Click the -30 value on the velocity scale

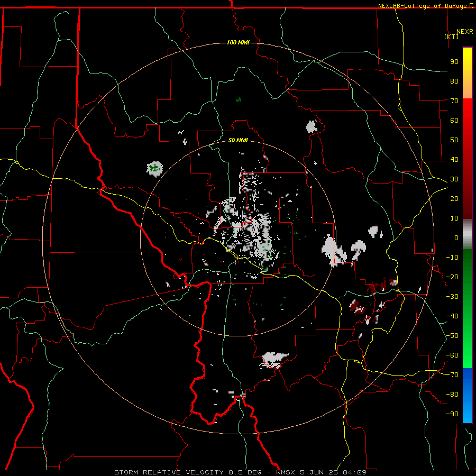(452, 296)
